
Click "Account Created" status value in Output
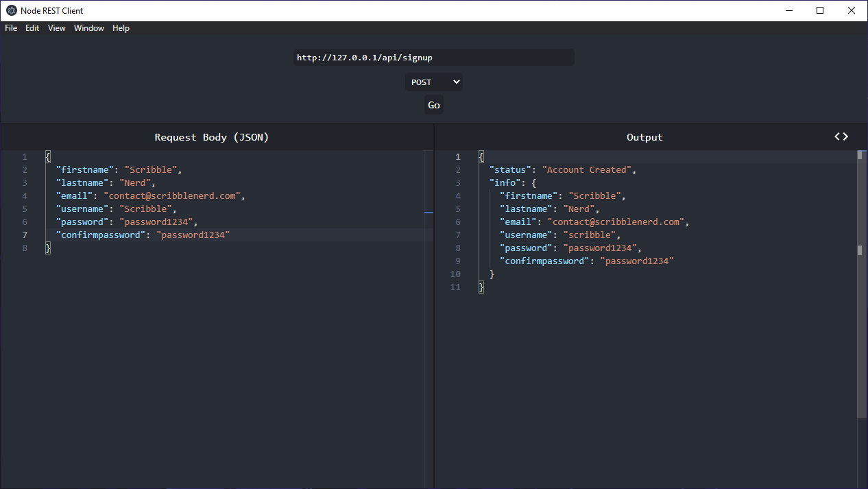click(587, 169)
